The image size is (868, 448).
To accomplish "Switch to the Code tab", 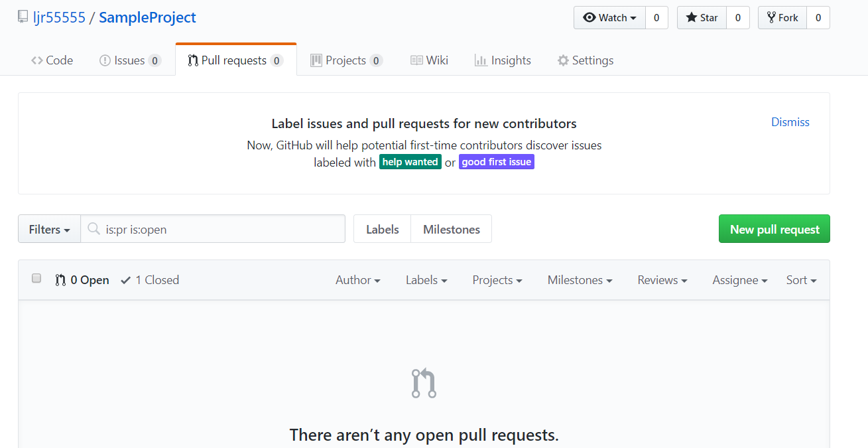I will click(52, 60).
